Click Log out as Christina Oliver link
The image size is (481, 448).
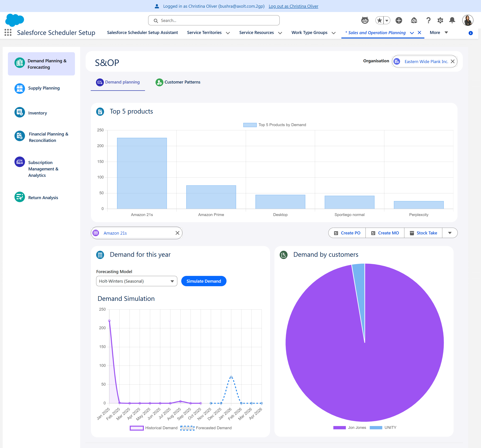(x=293, y=6)
